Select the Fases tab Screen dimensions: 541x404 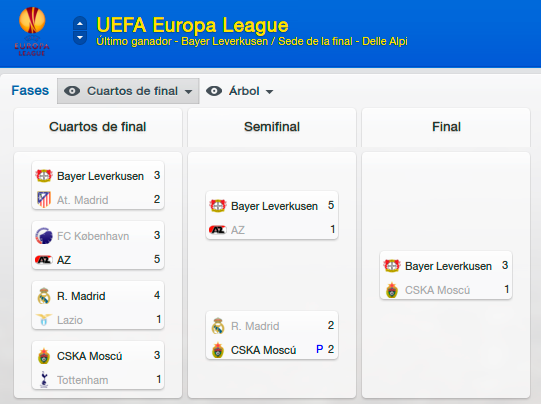30,90
